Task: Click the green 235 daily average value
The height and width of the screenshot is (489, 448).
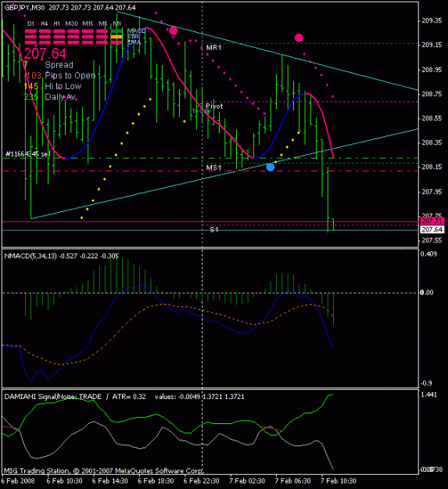Action: 31,97
